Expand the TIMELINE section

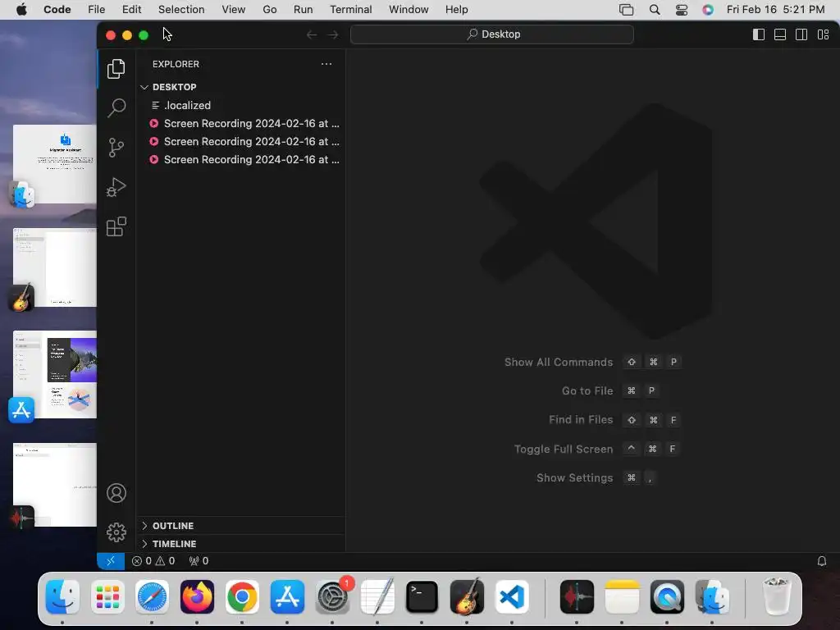tap(241, 544)
